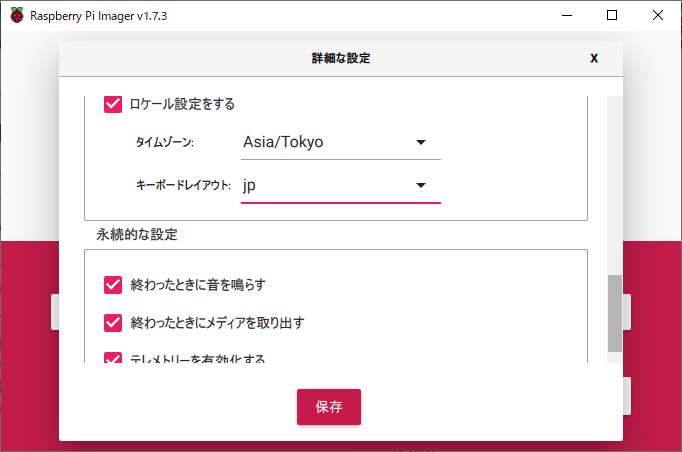Viewport: 682px width, 452px height.
Task: Open the keyboard layout dropdown arrow
Action: click(421, 186)
